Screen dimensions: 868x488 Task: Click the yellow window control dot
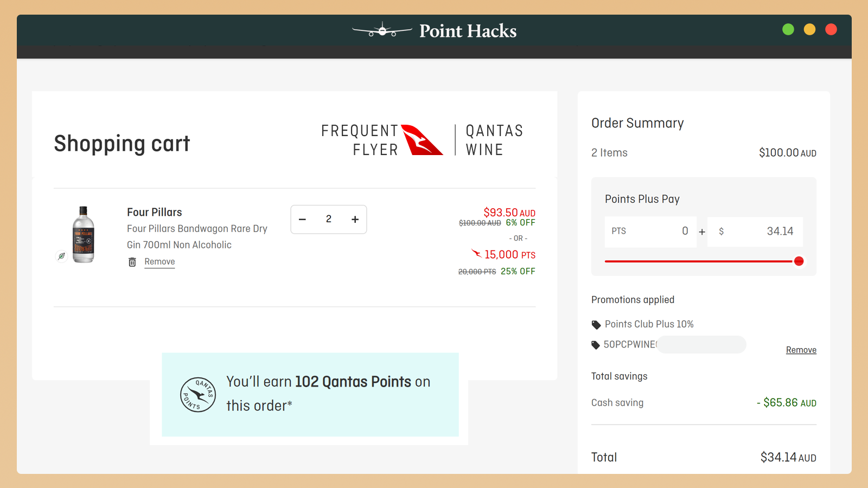(809, 30)
